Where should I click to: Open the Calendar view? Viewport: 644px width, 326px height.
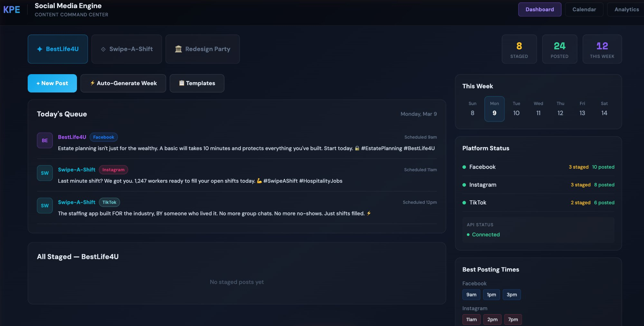pyautogui.click(x=584, y=9)
